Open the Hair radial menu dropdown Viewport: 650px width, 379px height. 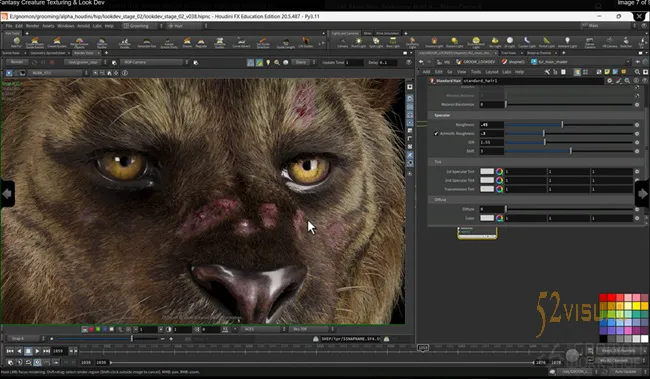click(x=187, y=26)
